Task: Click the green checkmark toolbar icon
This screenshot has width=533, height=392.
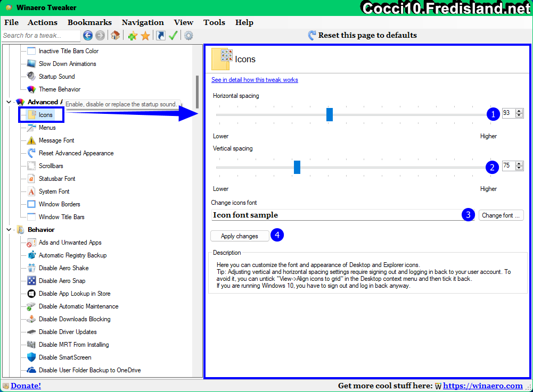Action: 173,35
